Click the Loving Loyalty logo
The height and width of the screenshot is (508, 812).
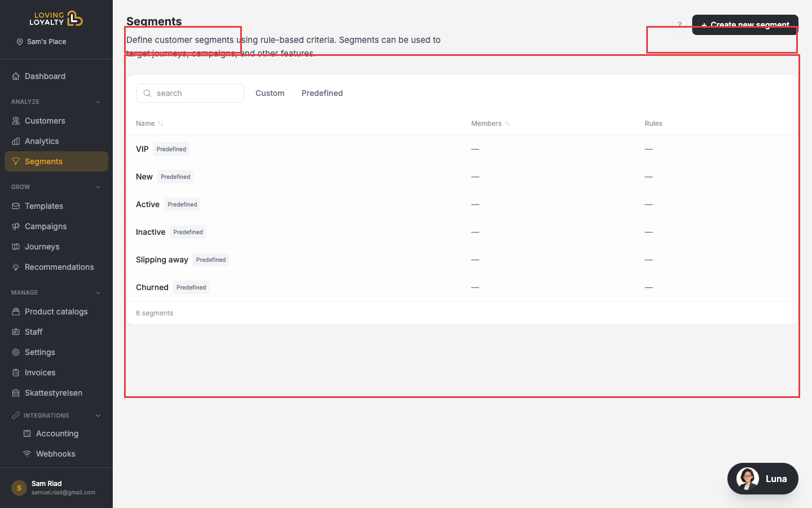[x=56, y=19]
